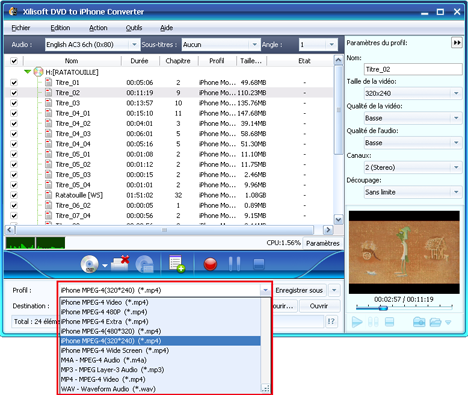
Task: Select WAV - Waveform Audio profile
Action: [160, 389]
